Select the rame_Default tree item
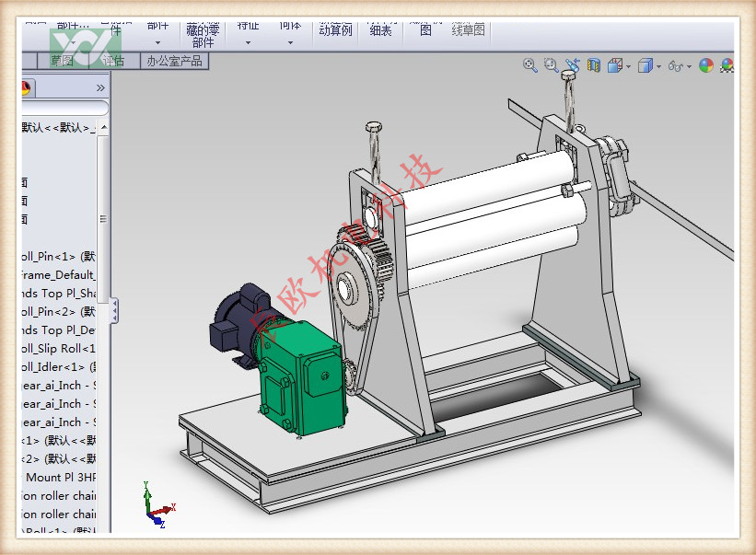 [58, 274]
